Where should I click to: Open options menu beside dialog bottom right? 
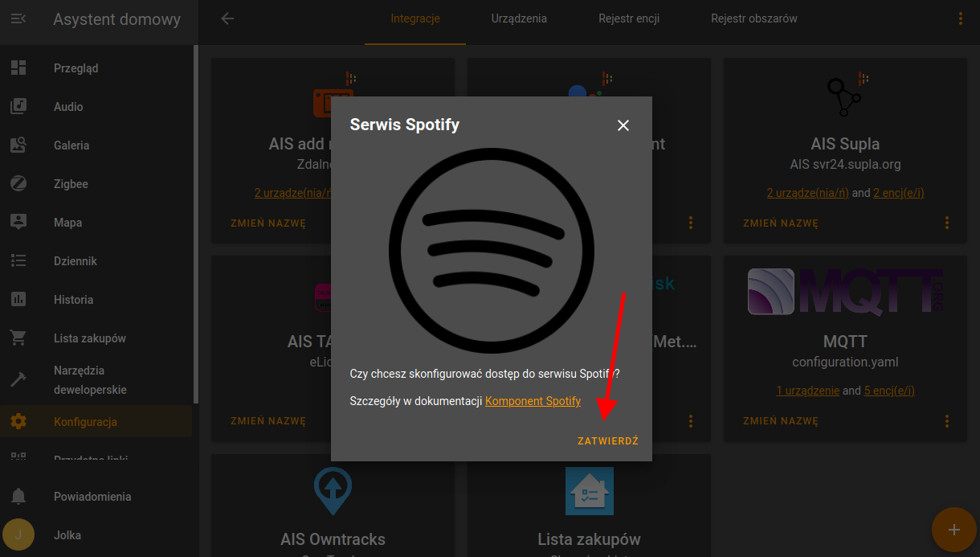691,420
